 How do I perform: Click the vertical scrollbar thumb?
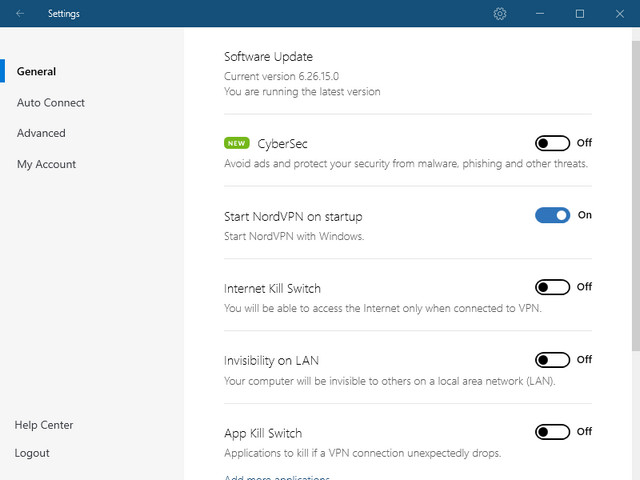point(635,195)
